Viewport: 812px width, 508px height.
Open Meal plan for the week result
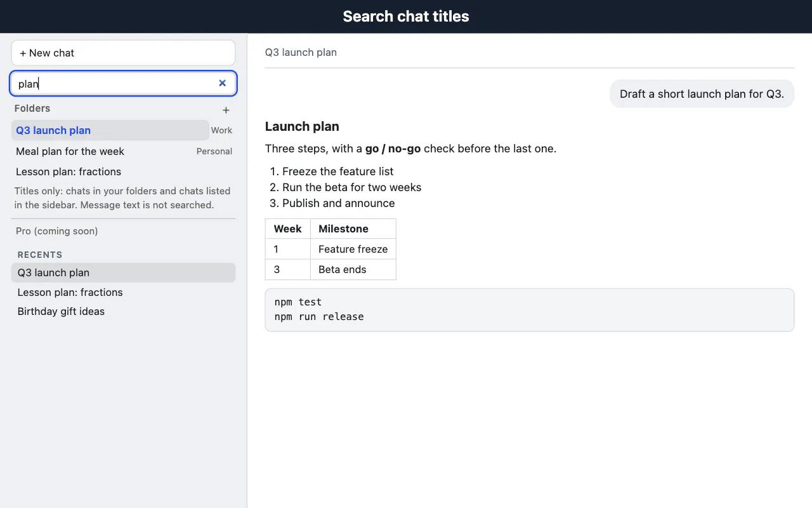click(x=101, y=151)
